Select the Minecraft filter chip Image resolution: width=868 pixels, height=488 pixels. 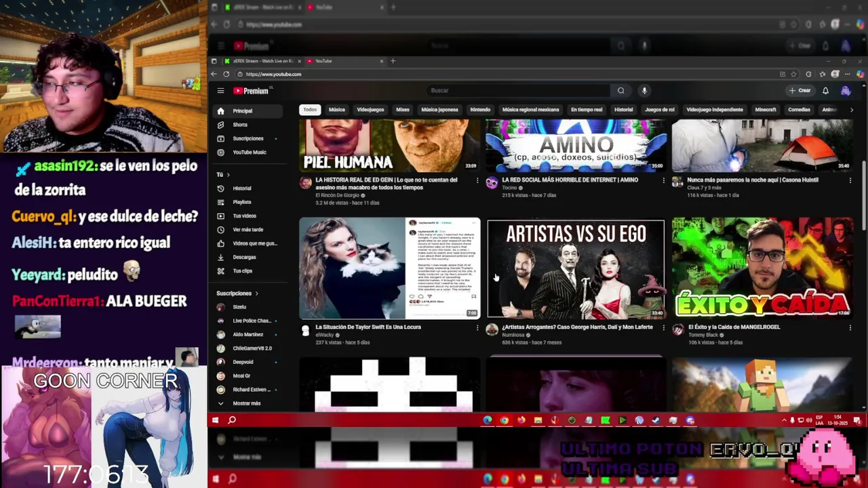pos(766,110)
